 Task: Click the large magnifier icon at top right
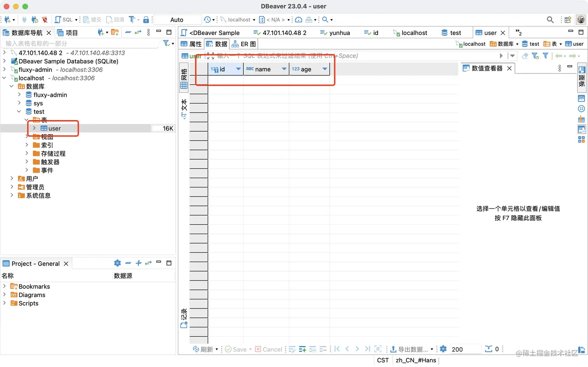tap(550, 19)
